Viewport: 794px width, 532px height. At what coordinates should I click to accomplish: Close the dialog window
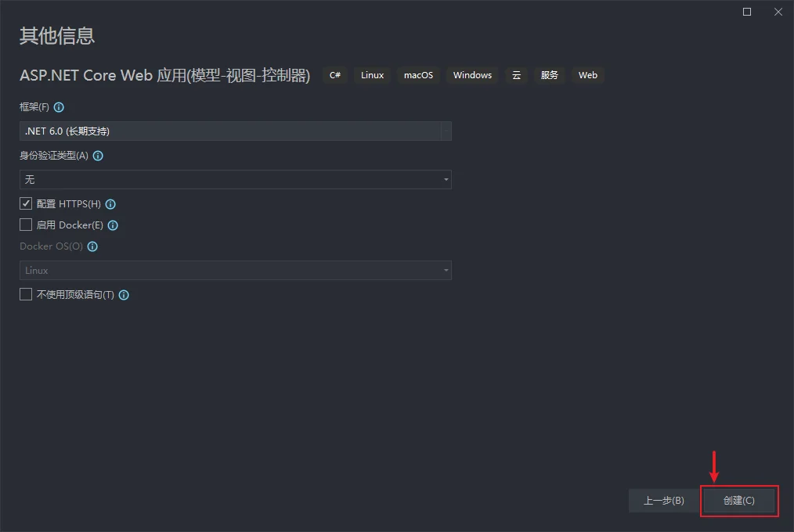[778, 12]
